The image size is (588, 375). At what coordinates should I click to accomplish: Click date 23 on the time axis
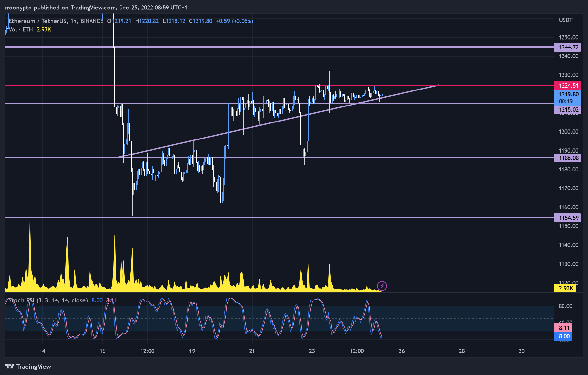click(312, 351)
